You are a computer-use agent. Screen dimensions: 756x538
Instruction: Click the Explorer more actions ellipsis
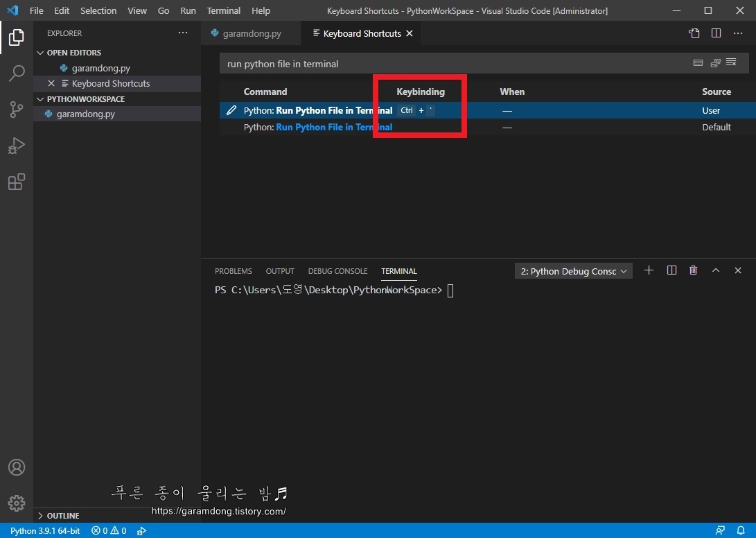pos(183,33)
